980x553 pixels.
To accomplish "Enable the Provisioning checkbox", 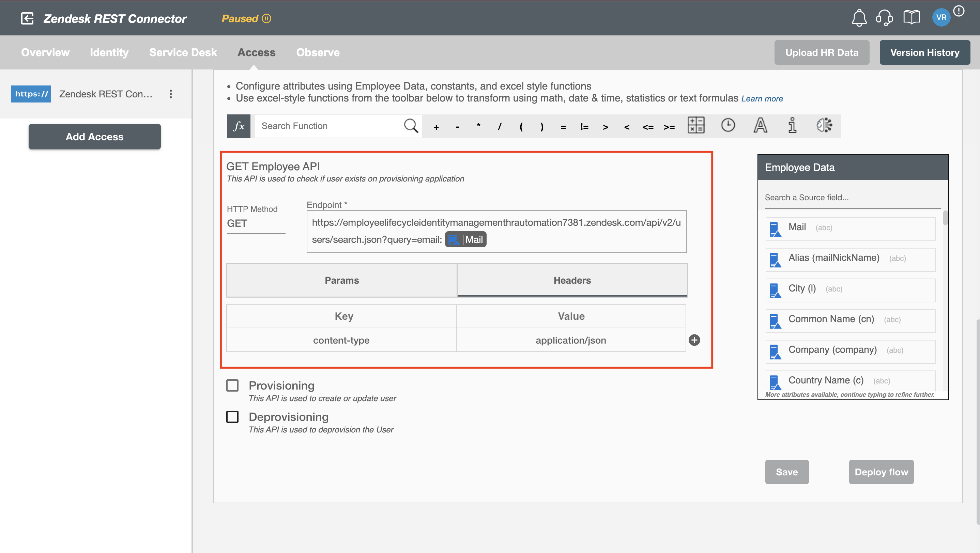I will click(232, 385).
